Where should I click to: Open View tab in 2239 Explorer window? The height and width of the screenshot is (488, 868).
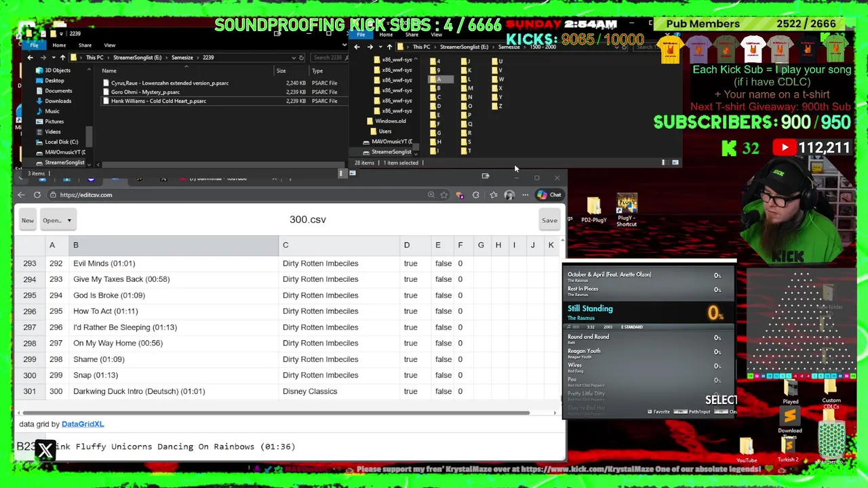pyautogui.click(x=109, y=45)
